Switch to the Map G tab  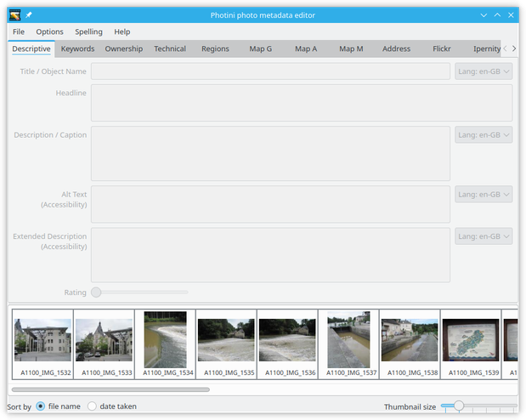click(260, 48)
